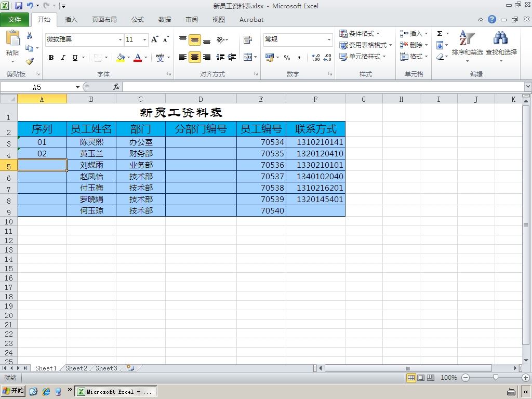Click the Increase Font Size icon

pyautogui.click(x=155, y=39)
